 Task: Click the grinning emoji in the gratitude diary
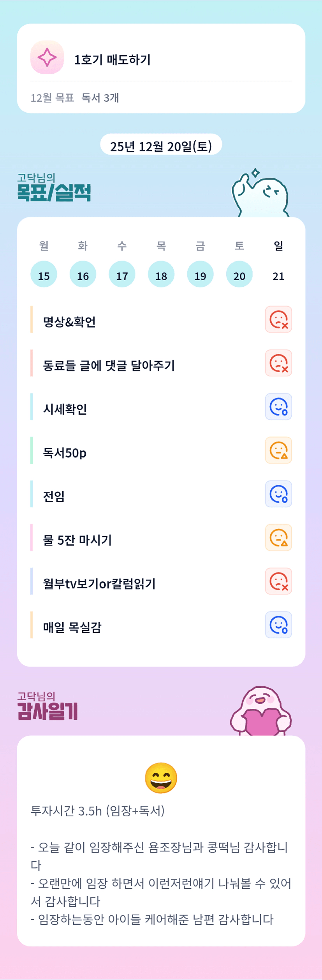(161, 778)
